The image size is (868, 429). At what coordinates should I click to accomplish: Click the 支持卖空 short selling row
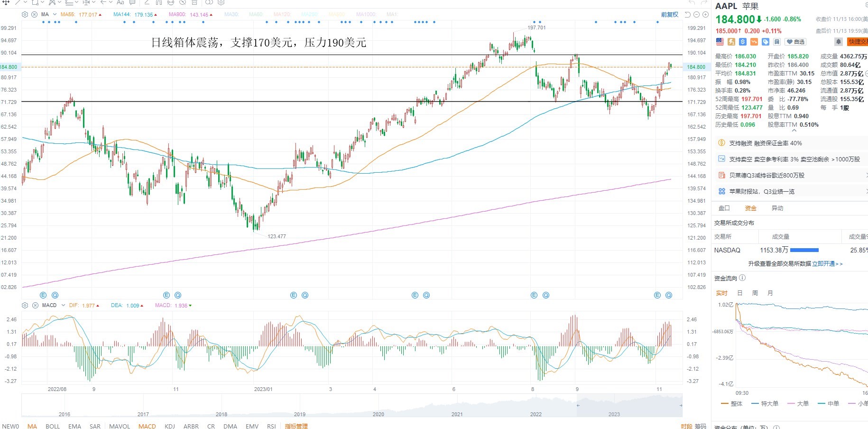pyautogui.click(x=791, y=159)
